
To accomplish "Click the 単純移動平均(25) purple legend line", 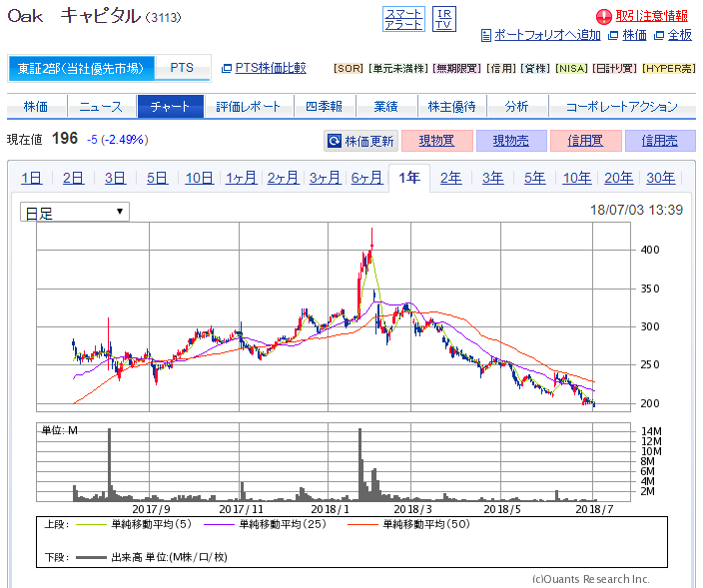I will 219,524.
